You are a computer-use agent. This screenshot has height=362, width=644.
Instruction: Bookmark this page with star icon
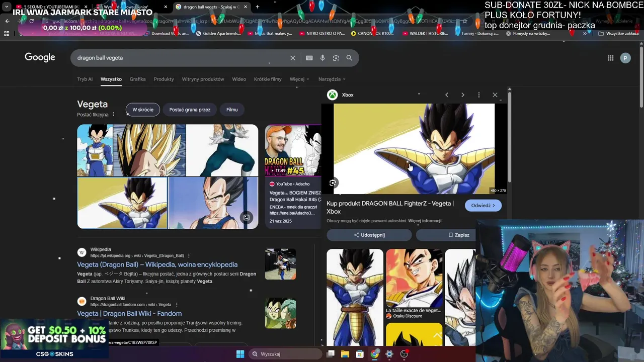(465, 21)
